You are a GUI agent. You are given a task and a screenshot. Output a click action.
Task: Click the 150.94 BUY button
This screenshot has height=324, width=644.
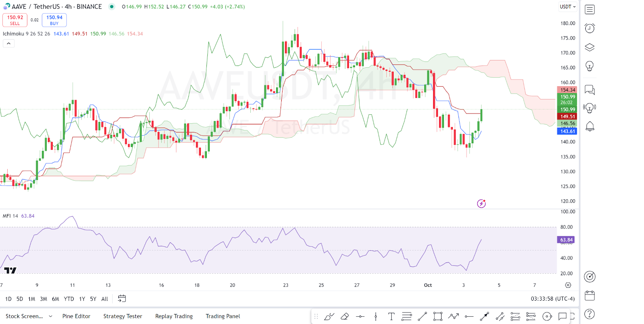click(x=54, y=20)
